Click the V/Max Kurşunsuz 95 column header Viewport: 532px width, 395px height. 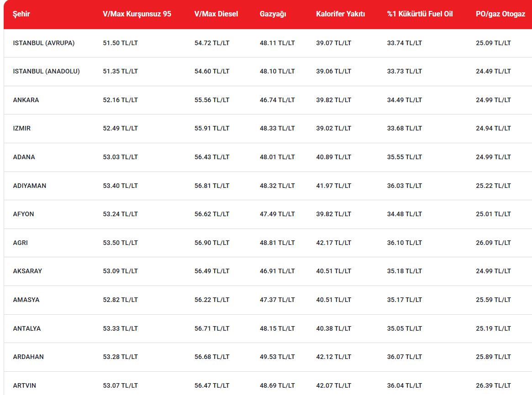(137, 14)
